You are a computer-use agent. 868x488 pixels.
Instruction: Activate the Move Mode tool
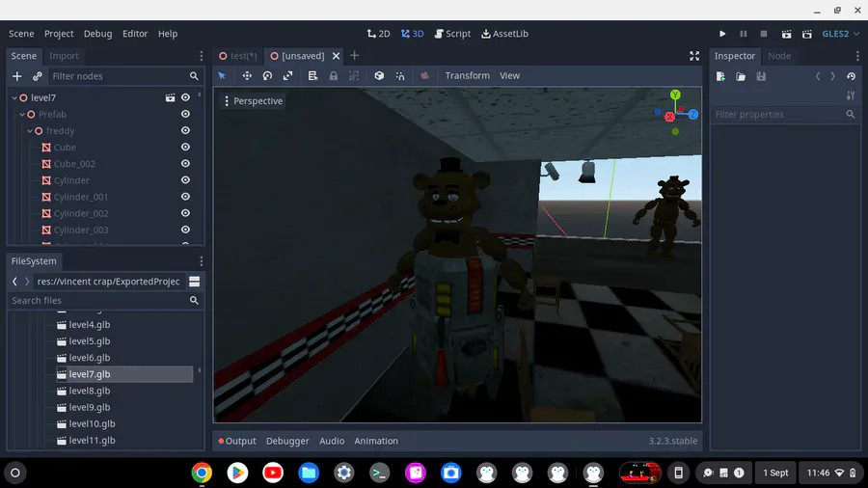click(x=247, y=76)
